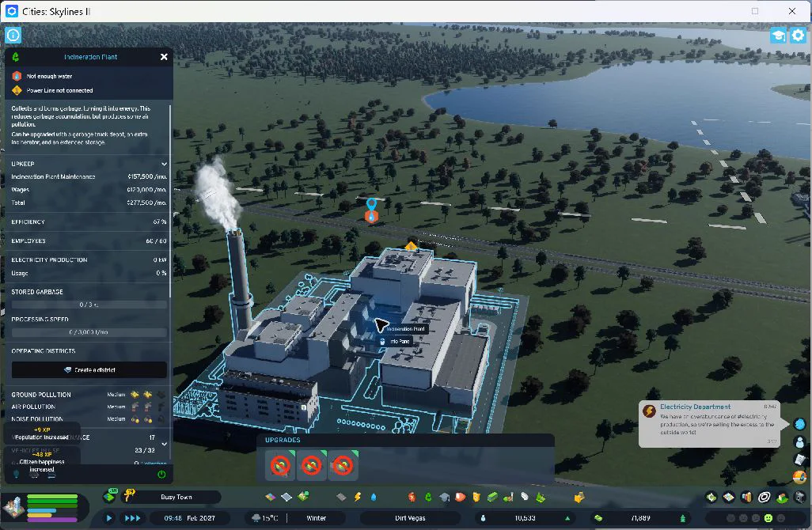Click the info panel scrollbar
The image size is (812, 530).
[170, 200]
